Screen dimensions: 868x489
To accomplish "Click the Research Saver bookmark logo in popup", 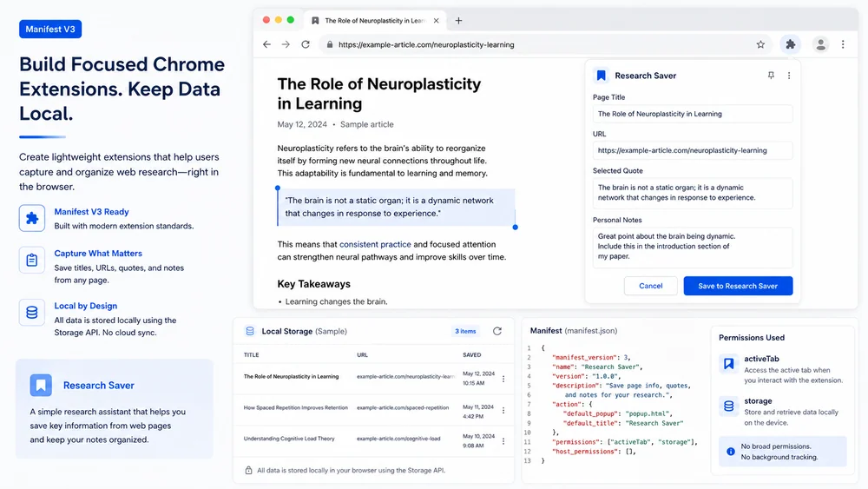I will click(602, 76).
